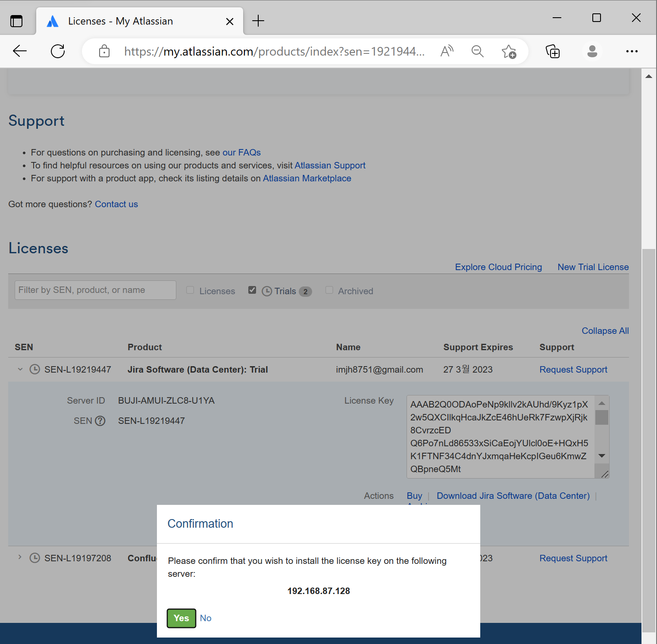Image resolution: width=657 pixels, height=644 pixels.
Task: Click the Trials count badge 2
Action: pos(305,292)
